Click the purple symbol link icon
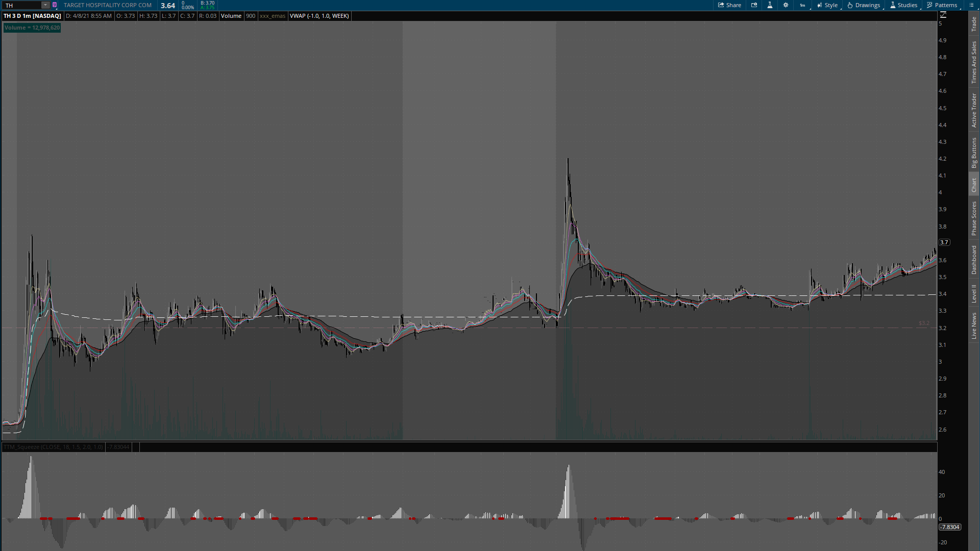 pyautogui.click(x=55, y=5)
